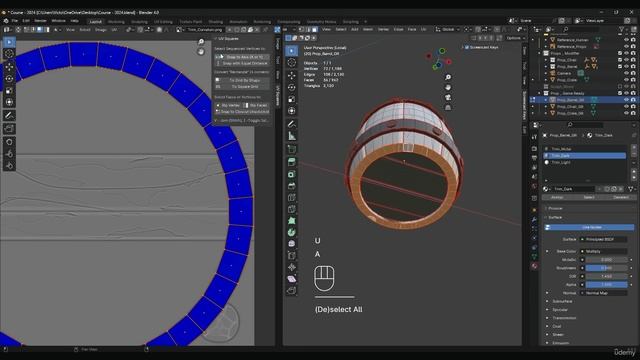Viewport: 640px width, 360px height.
Task: Open the Modifiers wrench properties tab
Action: point(534,220)
